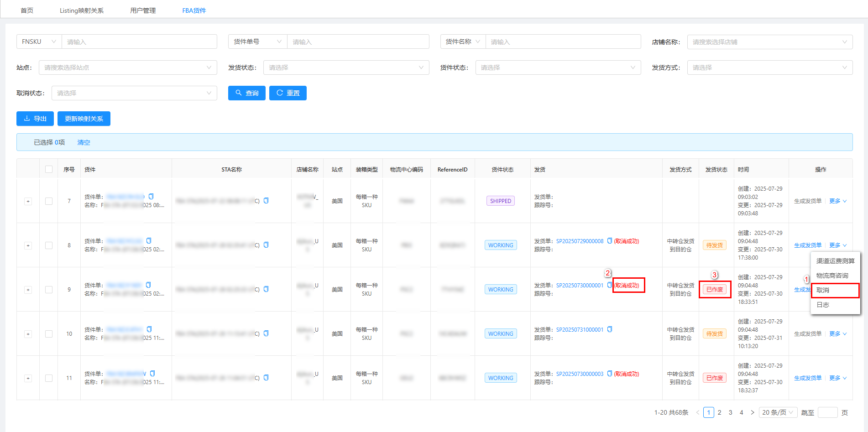Copy the STA name in row 7
The image size is (868, 432).
(x=266, y=201)
